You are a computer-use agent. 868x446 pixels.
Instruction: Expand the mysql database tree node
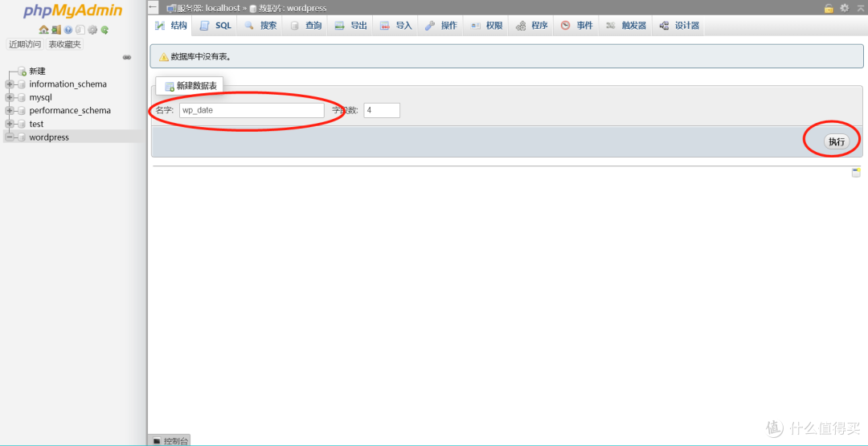coord(9,97)
